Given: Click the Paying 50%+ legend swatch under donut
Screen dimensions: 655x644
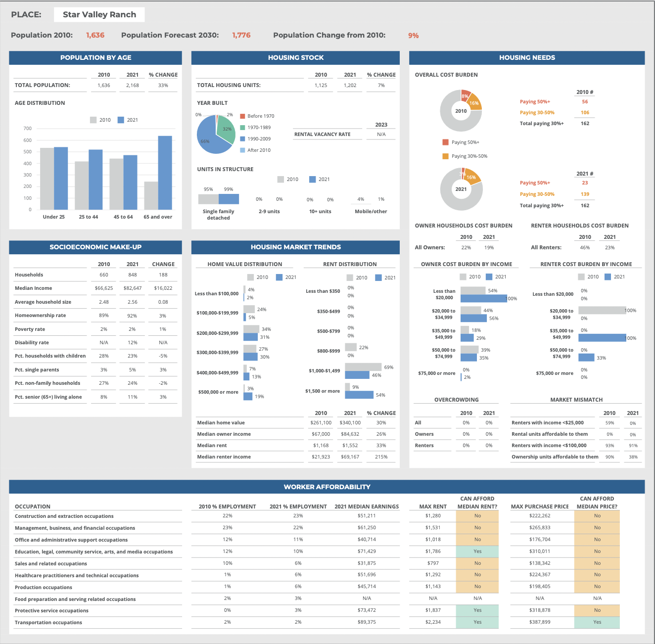Looking at the screenshot, I should (445, 142).
